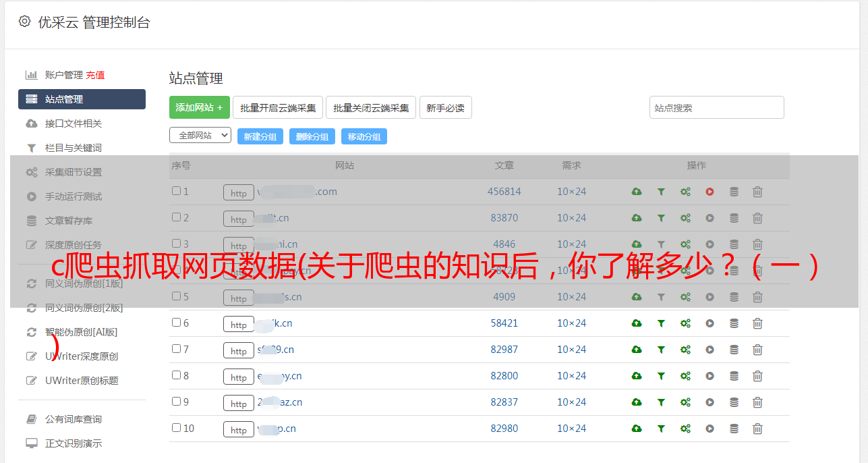Select the checkbox for row 3
Screen dimensions: 868x463
[176, 244]
